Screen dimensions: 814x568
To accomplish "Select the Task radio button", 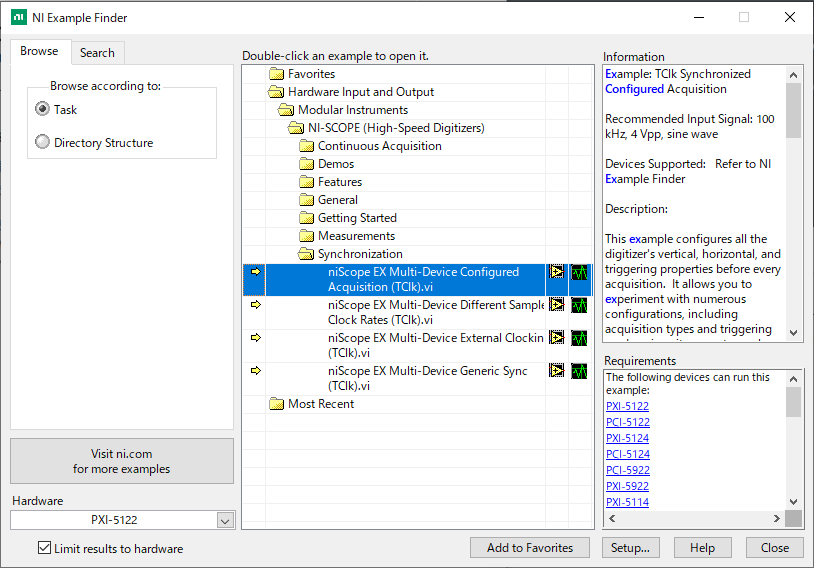I will [43, 109].
